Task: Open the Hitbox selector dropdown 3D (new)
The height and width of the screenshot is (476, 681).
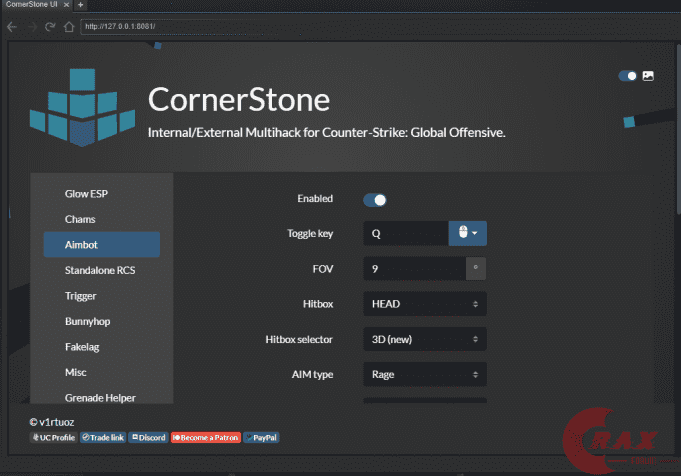Action: click(425, 339)
